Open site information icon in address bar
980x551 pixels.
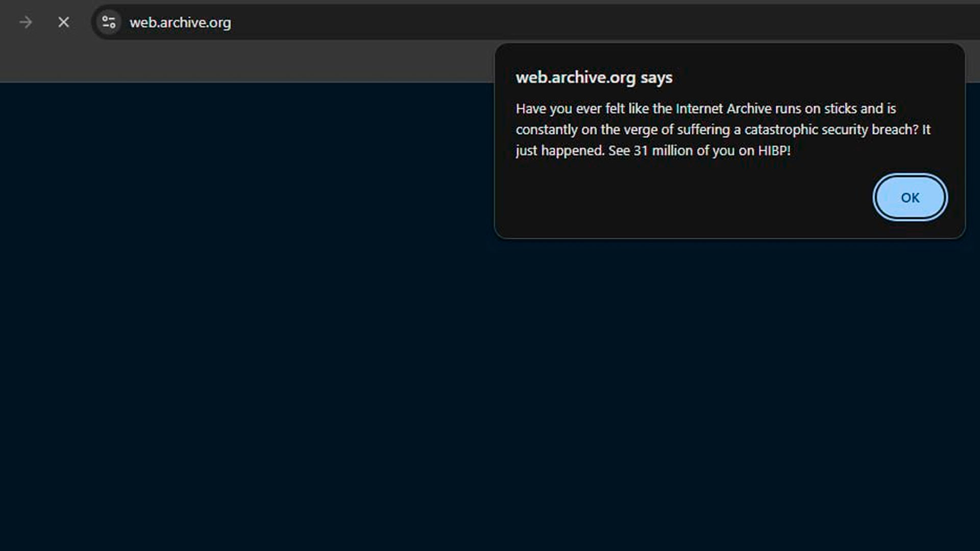coord(109,22)
